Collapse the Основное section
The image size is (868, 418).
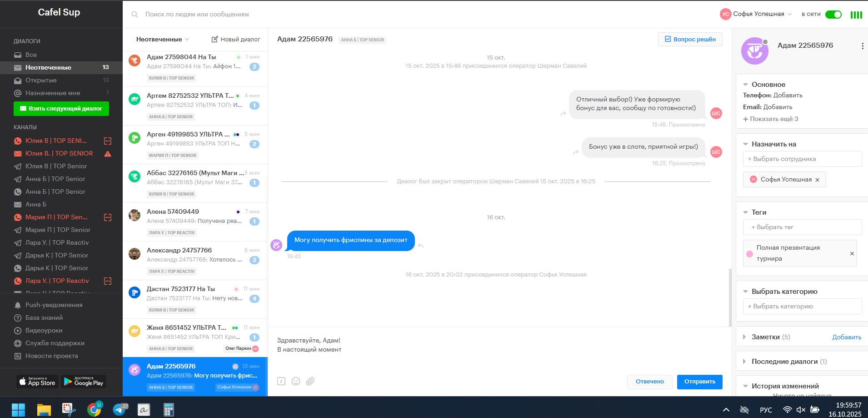745,85
